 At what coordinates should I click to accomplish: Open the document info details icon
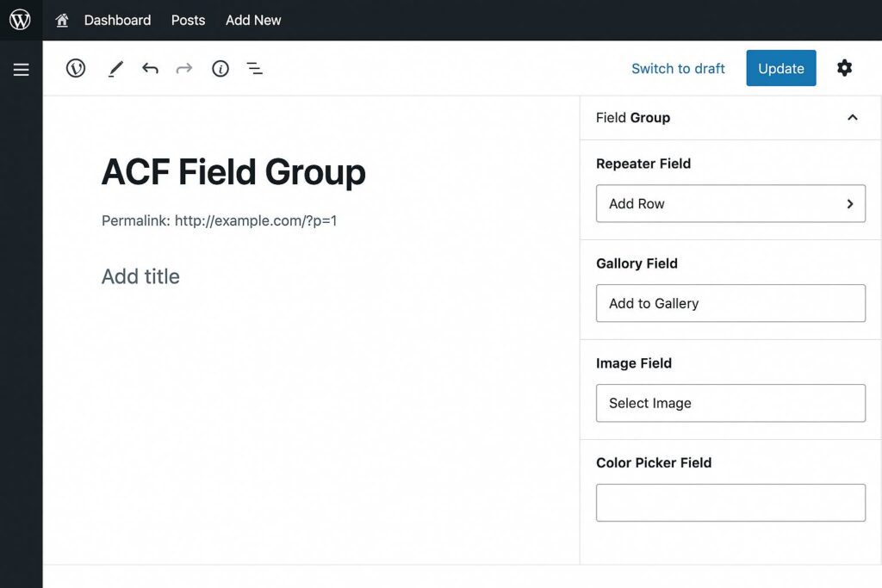tap(220, 69)
